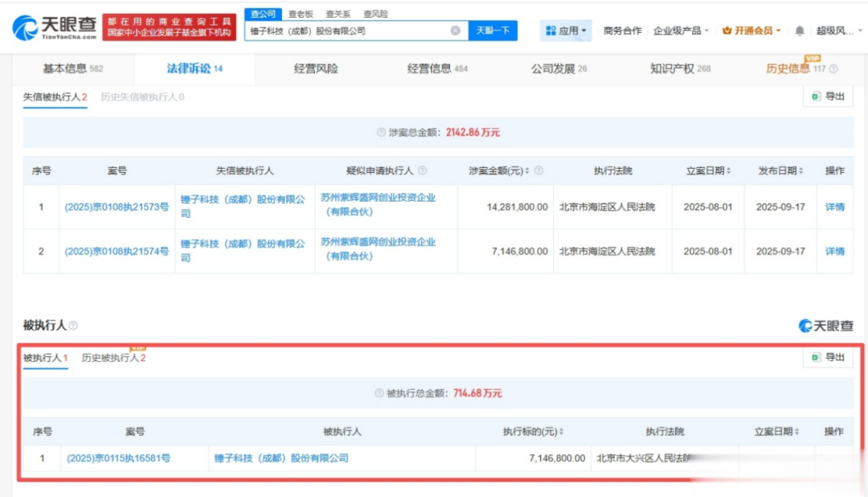This screenshot has height=497, width=868.
Task: Click the help icon next to 历史信息 tab
Action: tap(833, 68)
